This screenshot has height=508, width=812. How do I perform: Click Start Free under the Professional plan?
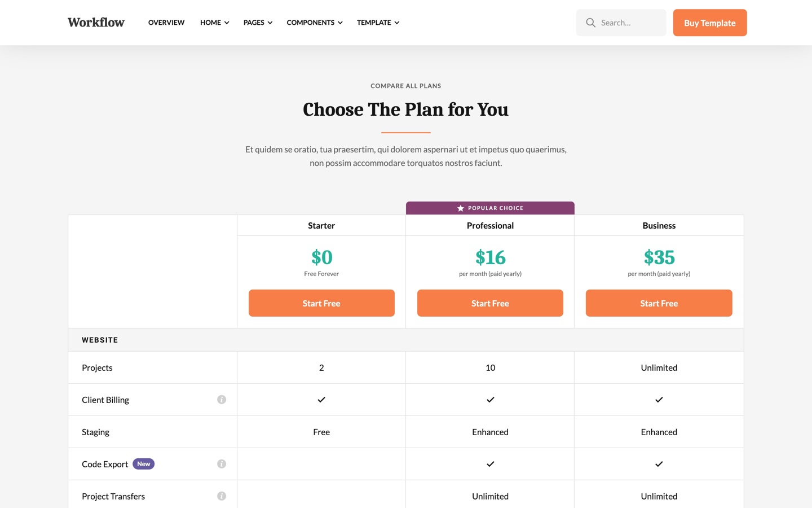coord(490,303)
